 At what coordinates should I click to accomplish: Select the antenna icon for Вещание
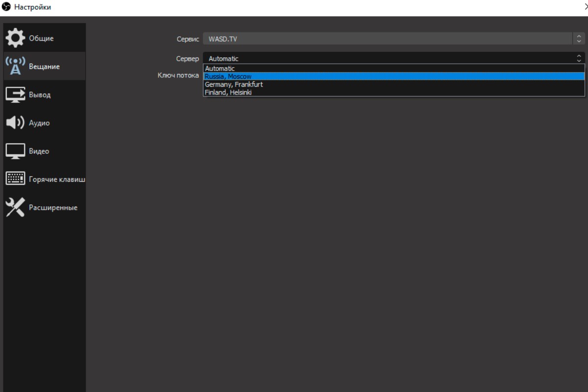tap(15, 66)
